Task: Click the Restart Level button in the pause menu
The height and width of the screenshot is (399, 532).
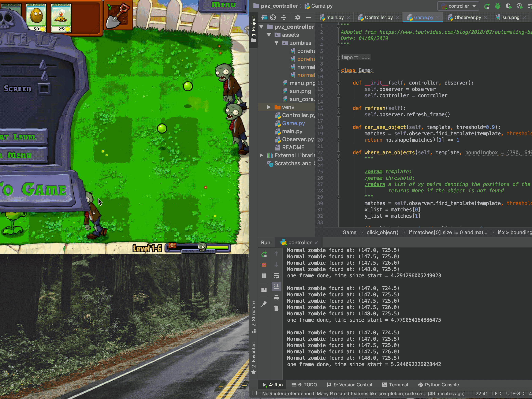Action: tap(23, 137)
